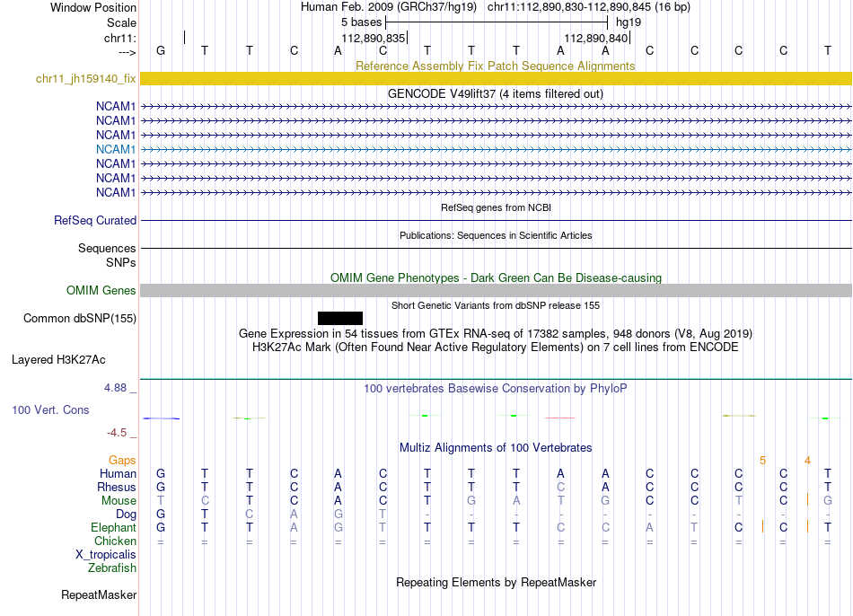The image size is (853, 616).
Task: Select the Mouse species label
Action: 119,501
